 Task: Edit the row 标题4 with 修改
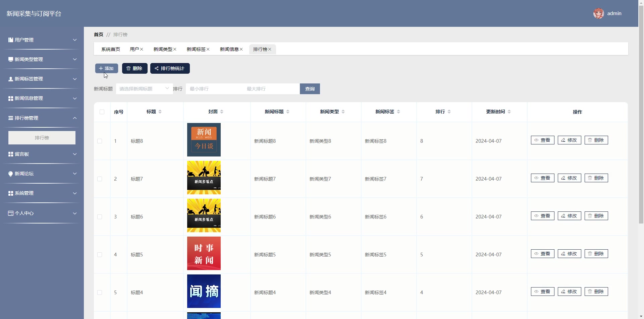coord(570,292)
